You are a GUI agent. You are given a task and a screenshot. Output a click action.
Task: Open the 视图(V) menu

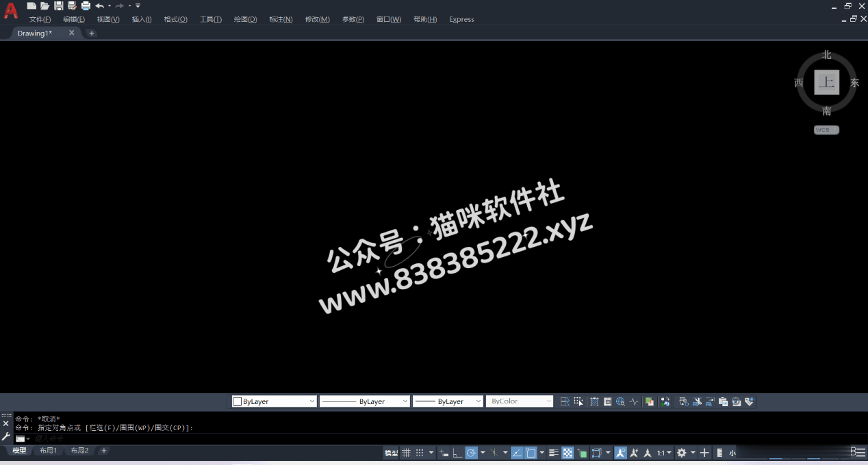tap(108, 19)
